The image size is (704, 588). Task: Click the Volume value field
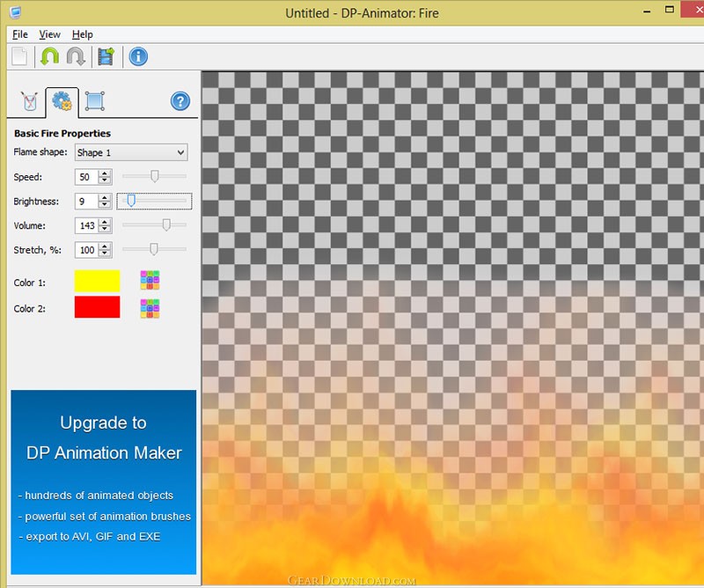tap(86, 225)
